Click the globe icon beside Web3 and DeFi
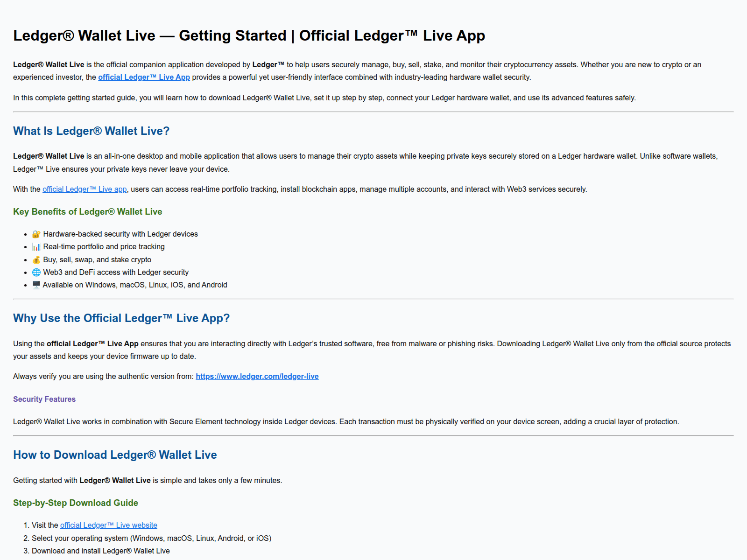 tap(36, 272)
